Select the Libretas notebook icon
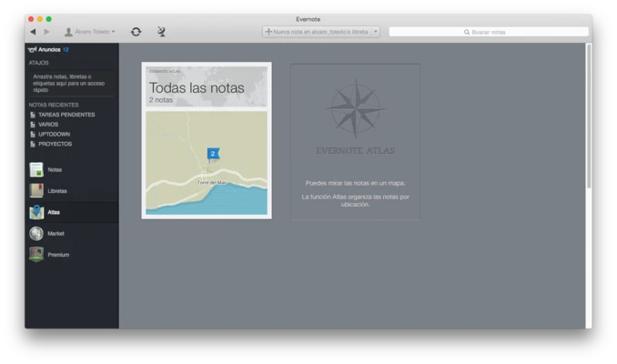Screen dimensions: 617x364 [36, 191]
